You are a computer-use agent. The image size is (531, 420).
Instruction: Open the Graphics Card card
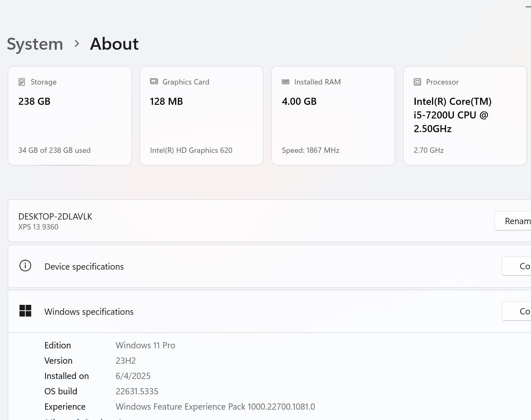pos(201,116)
